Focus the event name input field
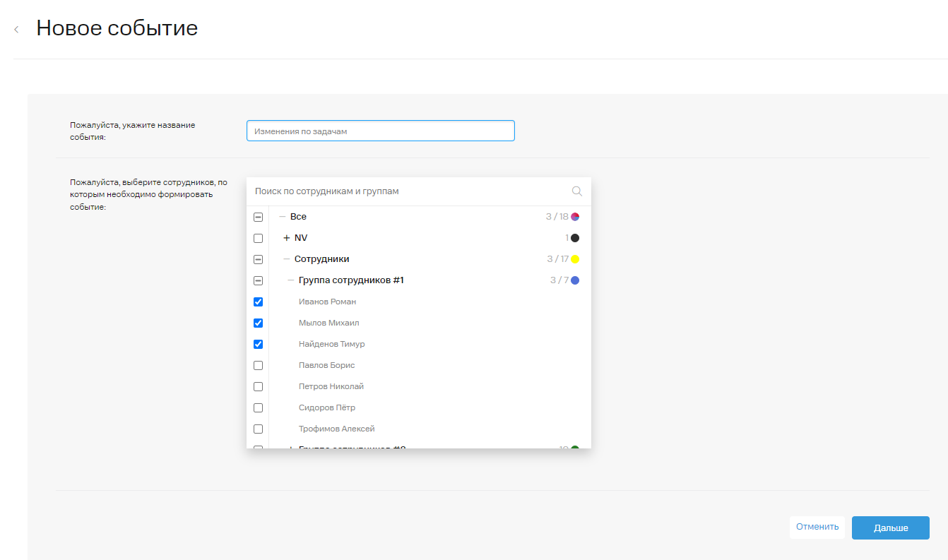Screen dimensions: 948x560 click(x=380, y=131)
